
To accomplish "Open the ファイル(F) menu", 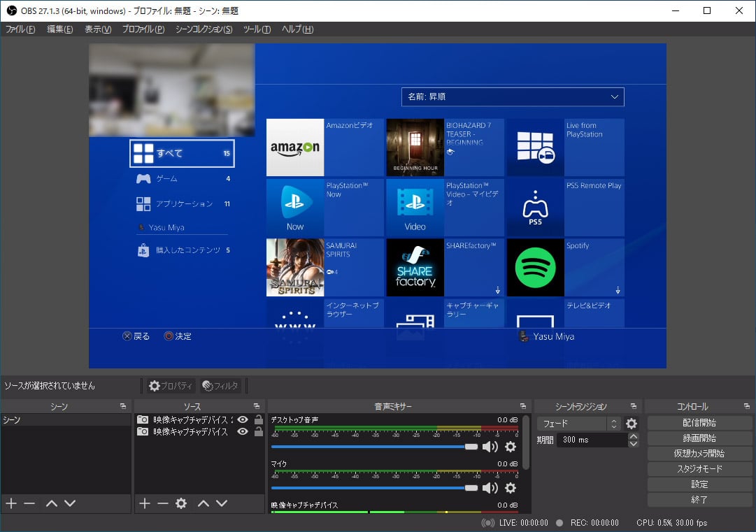I will tap(20, 29).
